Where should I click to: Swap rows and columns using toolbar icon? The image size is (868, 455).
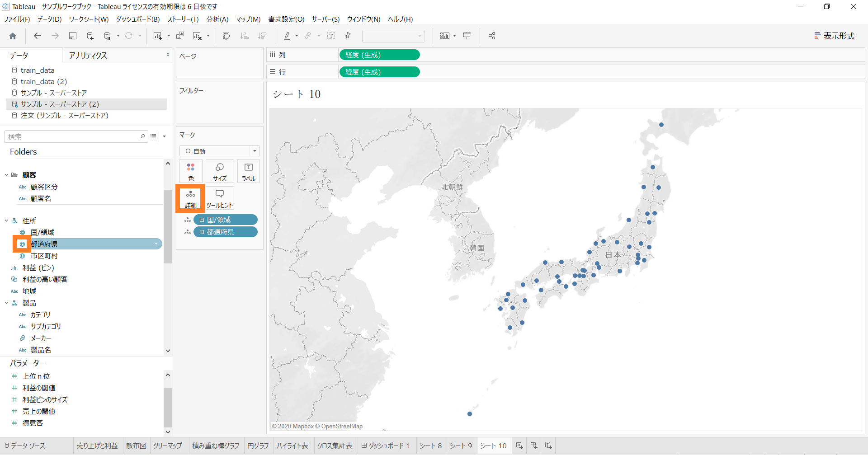[226, 36]
